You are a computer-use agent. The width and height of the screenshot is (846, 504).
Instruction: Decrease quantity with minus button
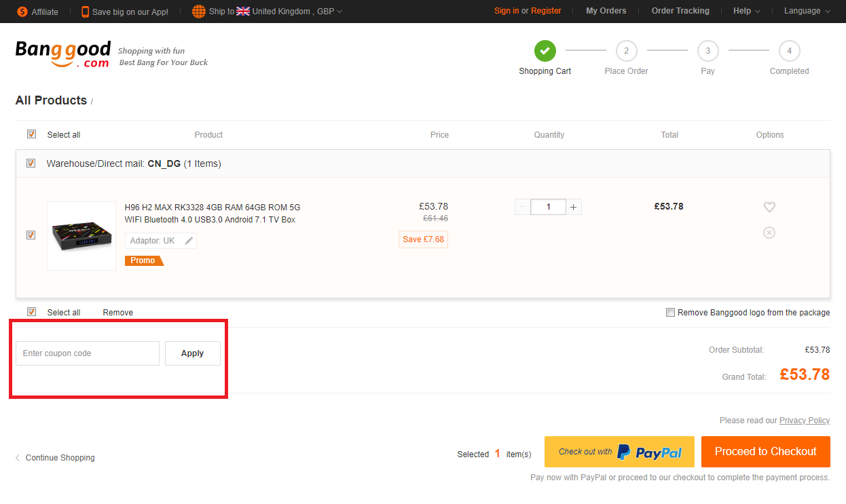click(522, 207)
